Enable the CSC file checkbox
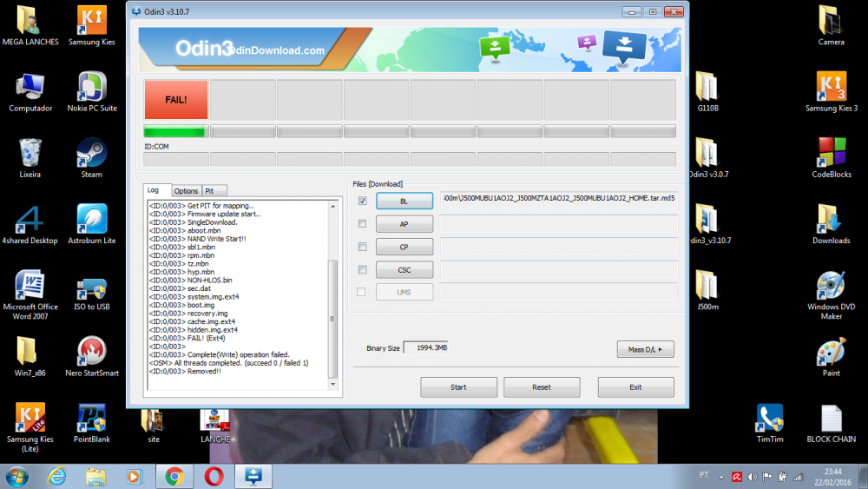The image size is (868, 489). point(362,270)
